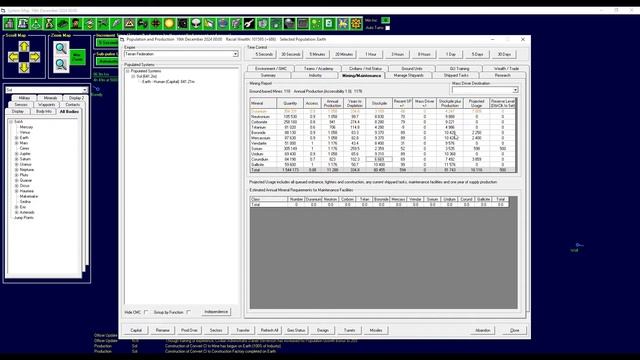Click the yellow gear icon at toolbar end
640x360 pixels.
pyautogui.click(x=356, y=24)
